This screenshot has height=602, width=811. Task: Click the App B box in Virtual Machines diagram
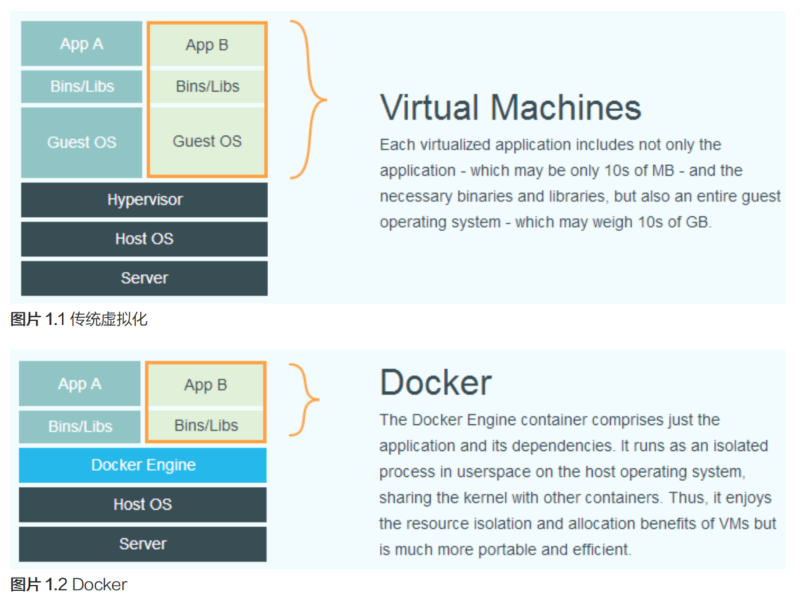click(207, 45)
